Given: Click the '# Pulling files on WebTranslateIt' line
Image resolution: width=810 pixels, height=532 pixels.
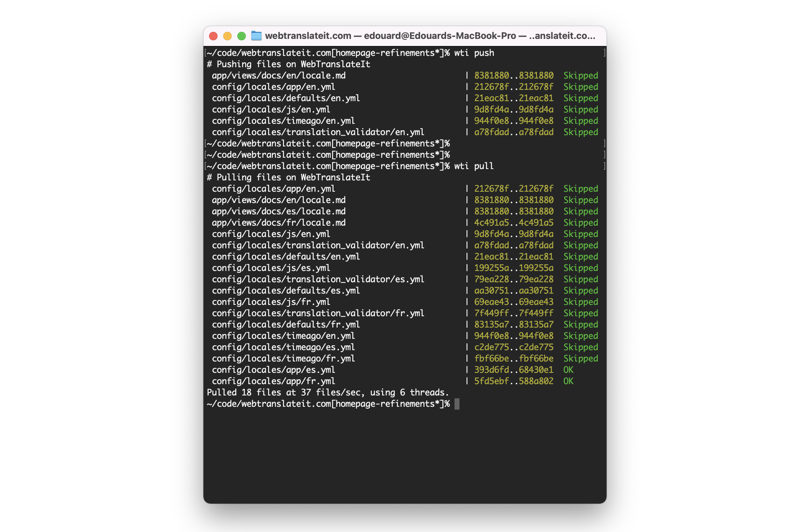Looking at the screenshot, I should point(288,178).
